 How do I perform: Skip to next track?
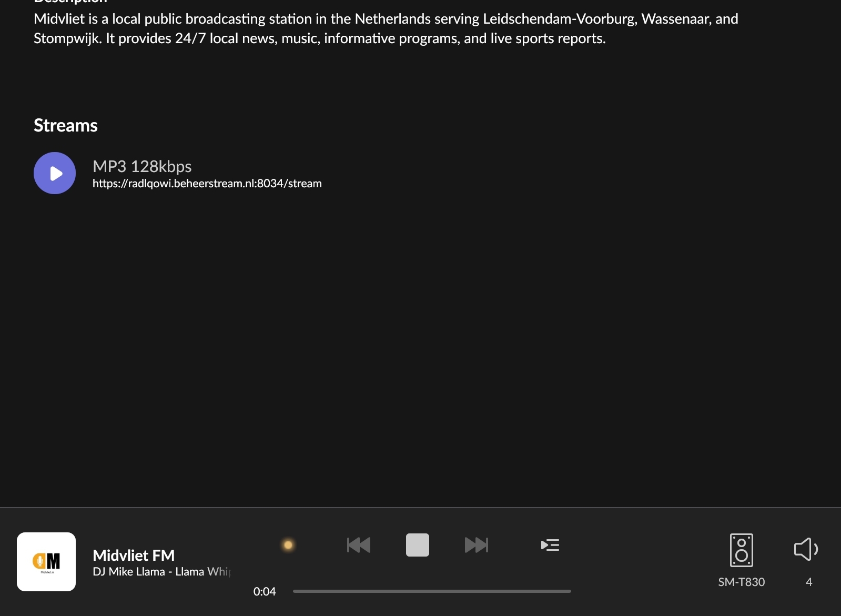click(x=477, y=545)
